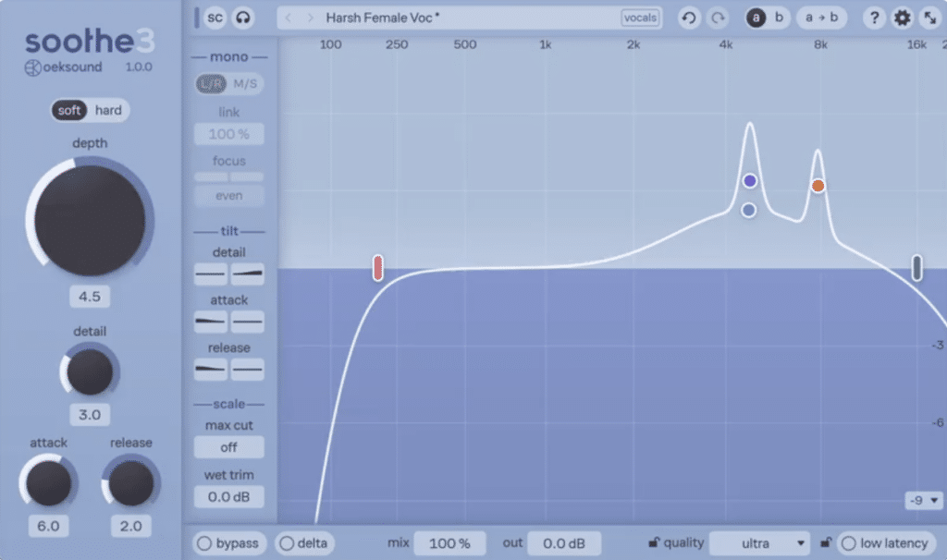Open settings gear icon

[902, 18]
